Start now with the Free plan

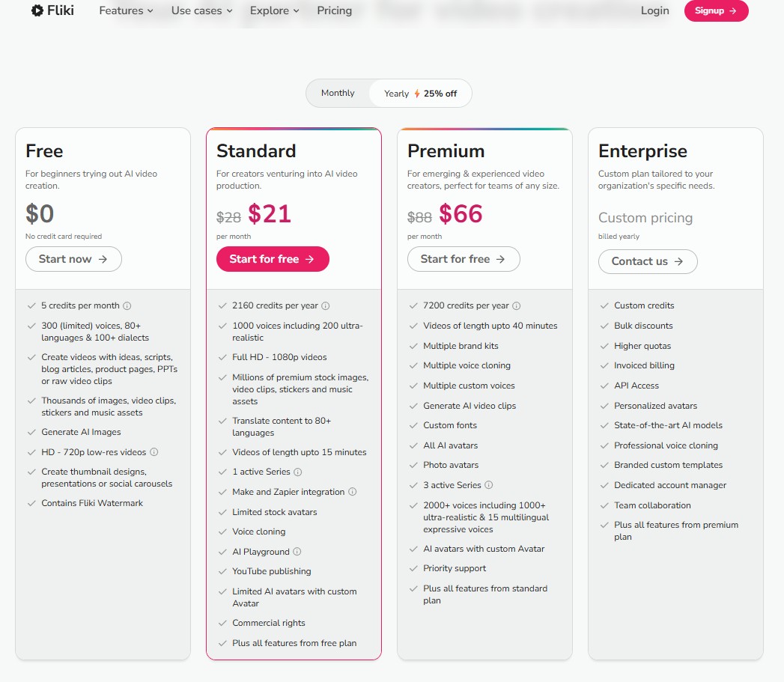coord(73,258)
